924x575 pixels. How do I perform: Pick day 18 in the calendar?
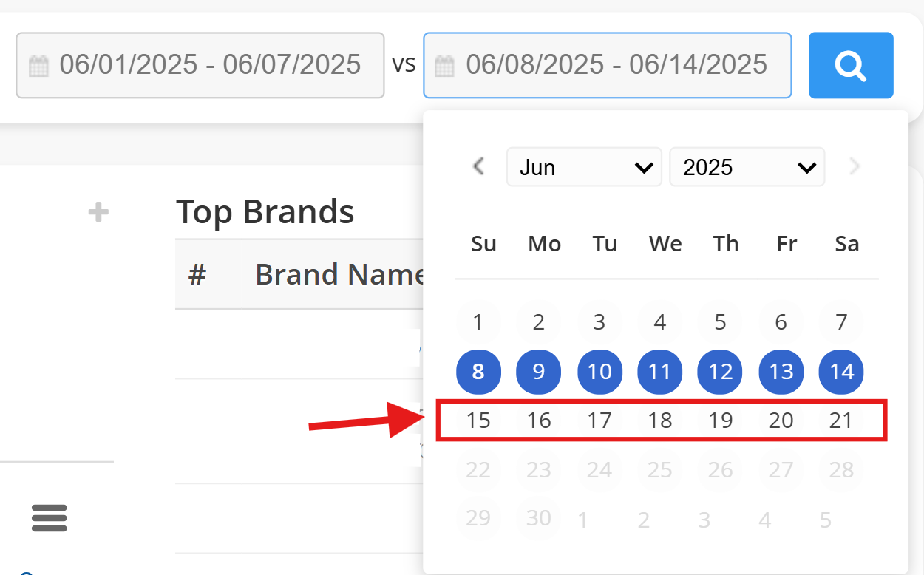point(659,421)
